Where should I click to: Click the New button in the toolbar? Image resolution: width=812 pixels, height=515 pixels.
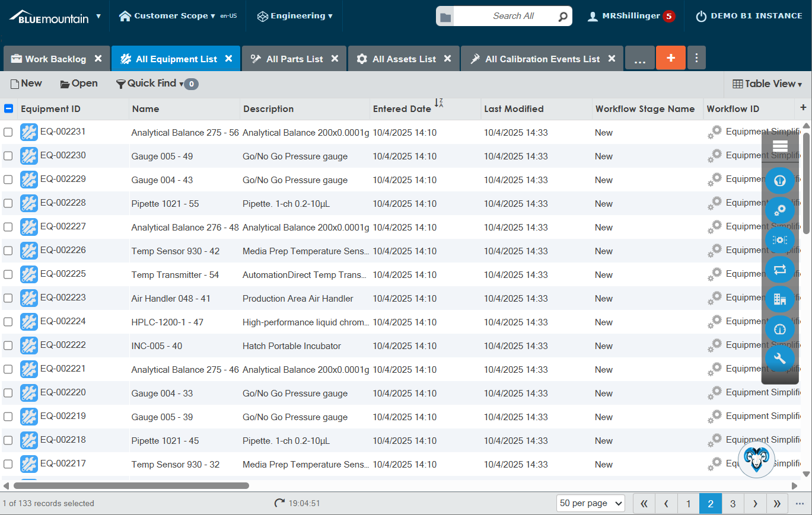pyautogui.click(x=26, y=83)
